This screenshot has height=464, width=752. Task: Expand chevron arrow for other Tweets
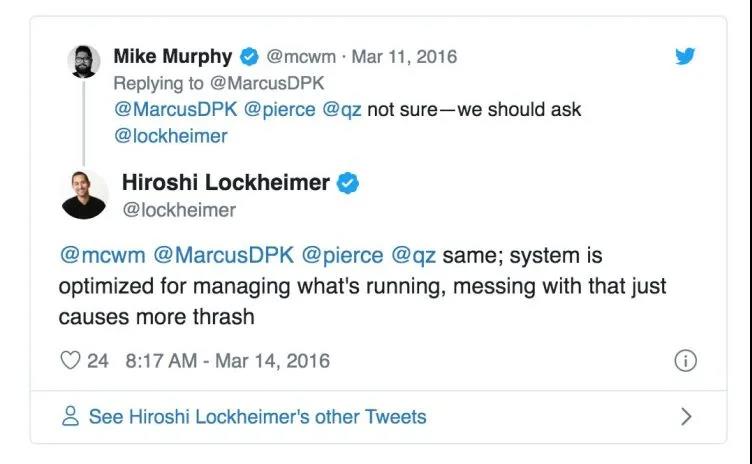coord(686,416)
